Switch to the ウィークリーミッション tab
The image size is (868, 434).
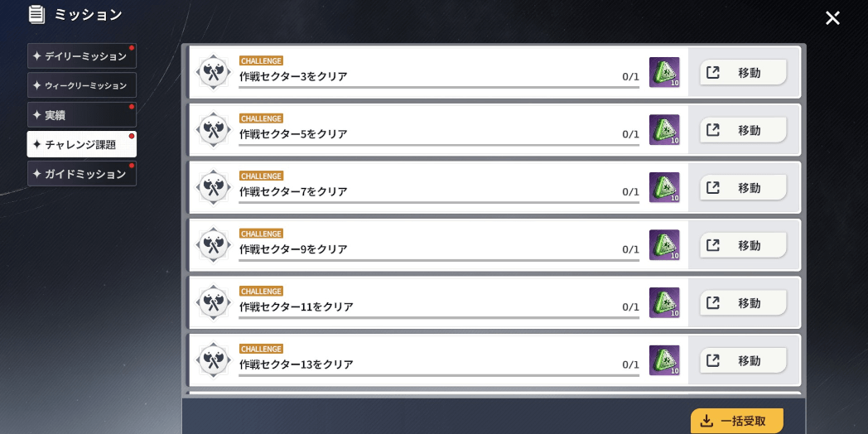point(82,85)
